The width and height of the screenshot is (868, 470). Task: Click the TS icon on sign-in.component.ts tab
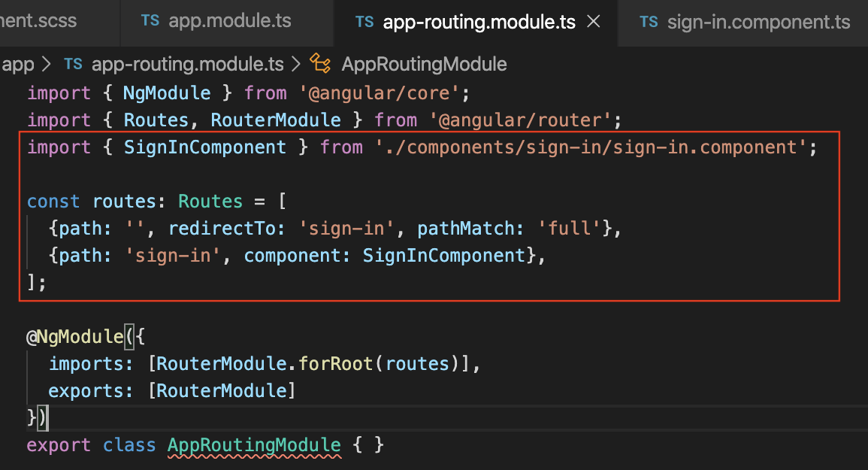(649, 22)
